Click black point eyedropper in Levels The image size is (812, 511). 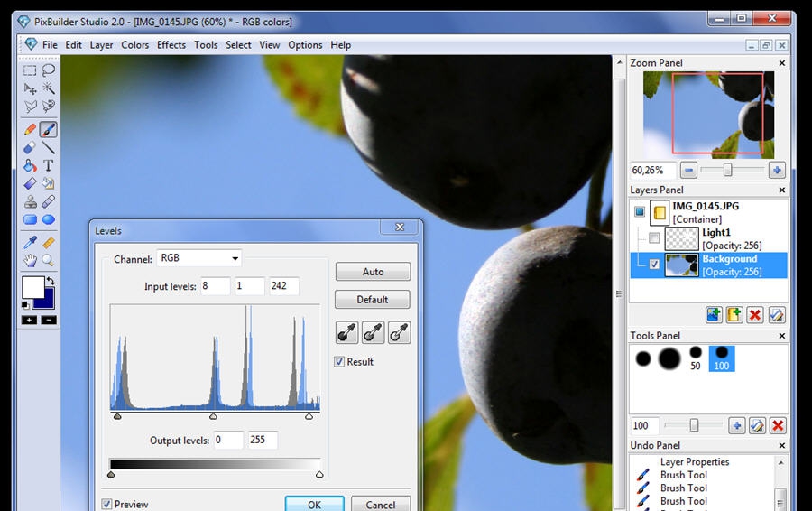pyautogui.click(x=346, y=333)
